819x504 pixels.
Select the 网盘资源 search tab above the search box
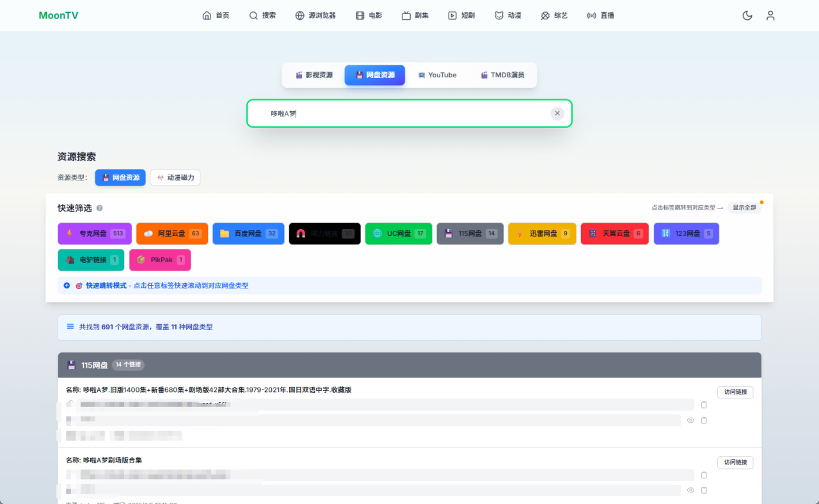pos(375,75)
